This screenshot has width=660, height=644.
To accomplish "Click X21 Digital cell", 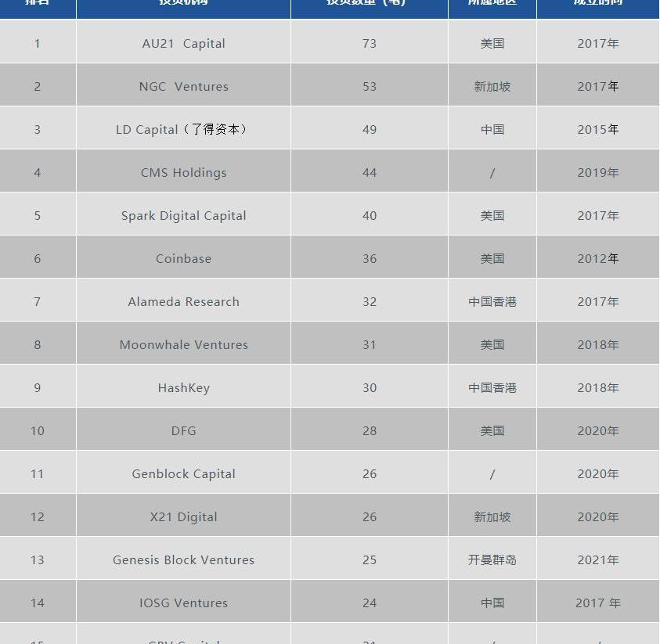I will [x=183, y=516].
